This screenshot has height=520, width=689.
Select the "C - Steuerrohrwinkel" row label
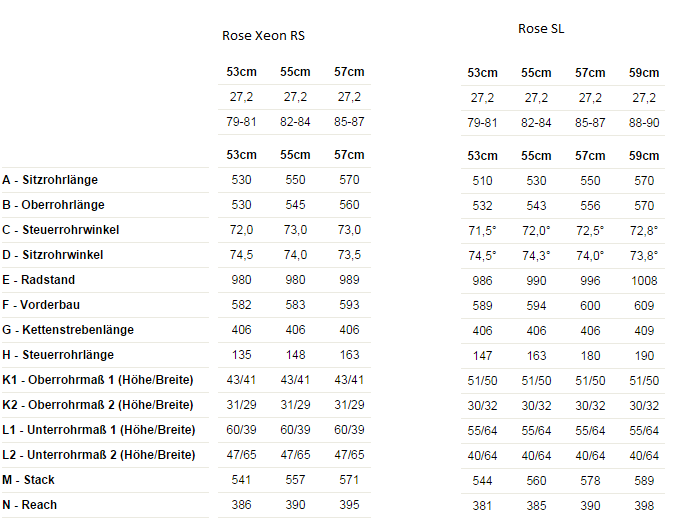coord(61,230)
